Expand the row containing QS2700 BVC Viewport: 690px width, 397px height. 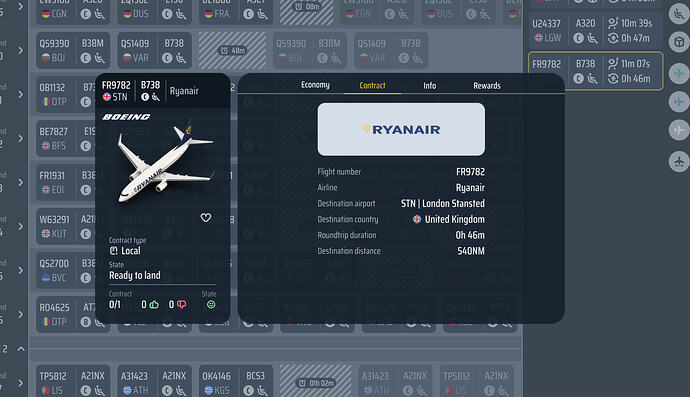point(20,271)
